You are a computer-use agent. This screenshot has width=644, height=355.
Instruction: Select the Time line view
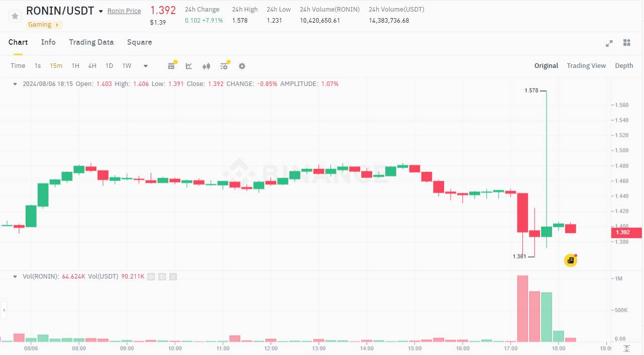18,65
